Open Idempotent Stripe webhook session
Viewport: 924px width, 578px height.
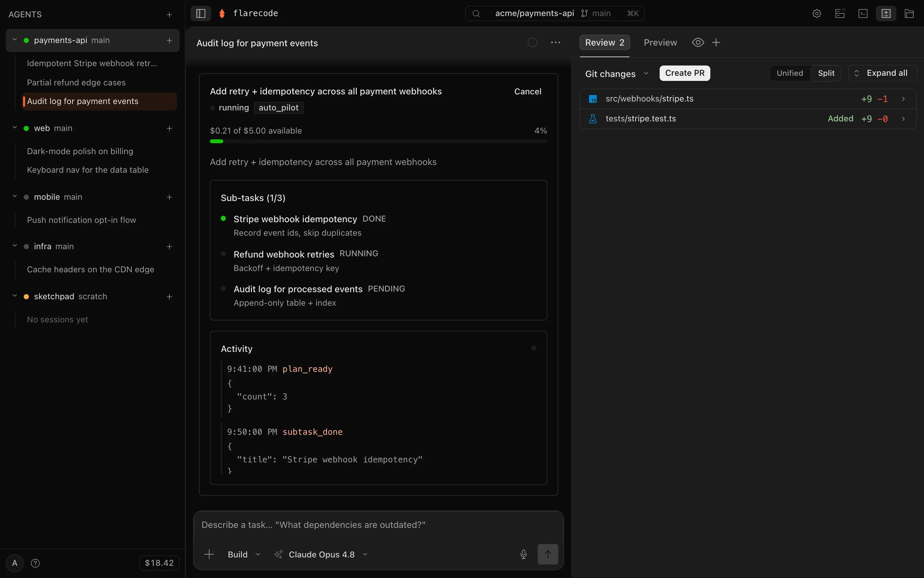[x=99, y=64]
